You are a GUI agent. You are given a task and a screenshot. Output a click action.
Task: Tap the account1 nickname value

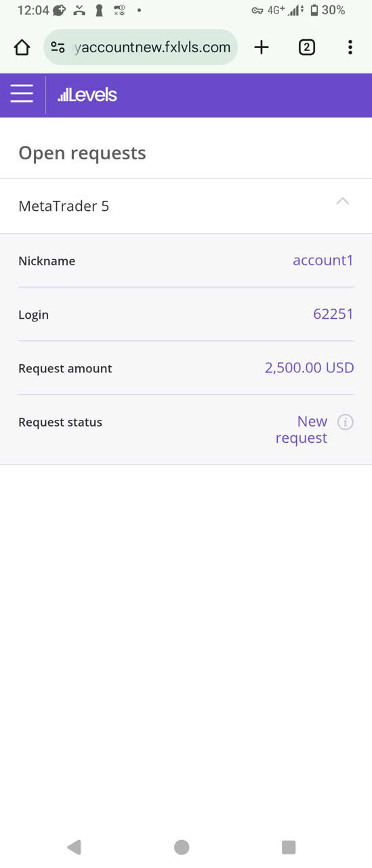pyautogui.click(x=323, y=260)
